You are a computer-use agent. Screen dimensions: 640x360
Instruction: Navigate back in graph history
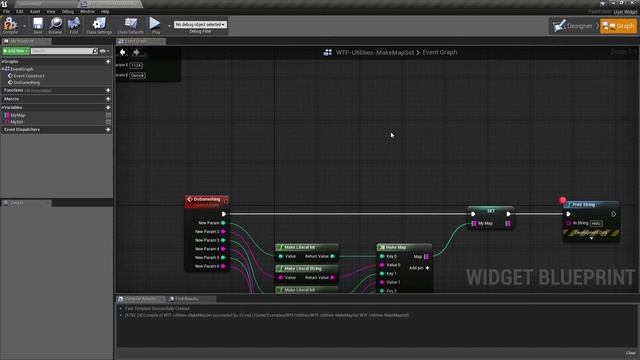pyautogui.click(x=122, y=52)
